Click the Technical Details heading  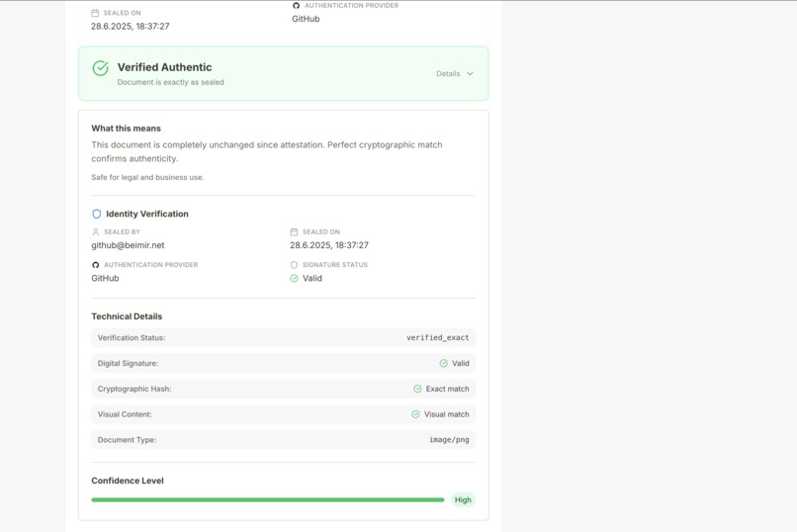tap(127, 316)
